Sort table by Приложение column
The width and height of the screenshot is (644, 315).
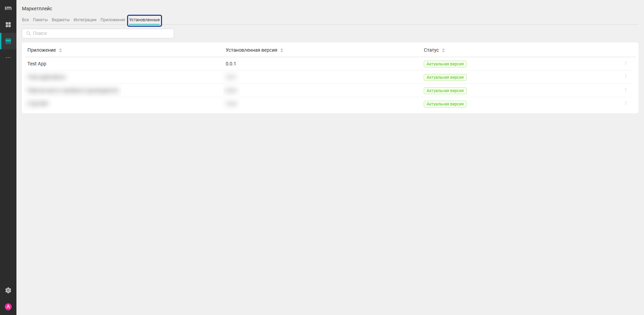(60, 50)
